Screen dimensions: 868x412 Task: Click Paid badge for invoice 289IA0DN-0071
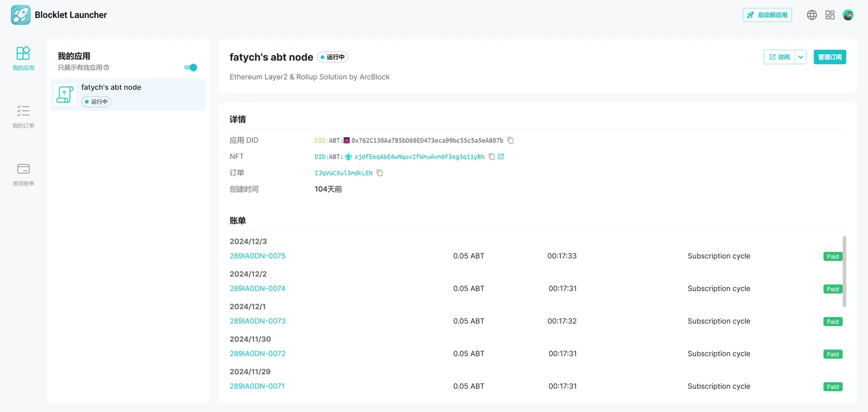point(833,387)
